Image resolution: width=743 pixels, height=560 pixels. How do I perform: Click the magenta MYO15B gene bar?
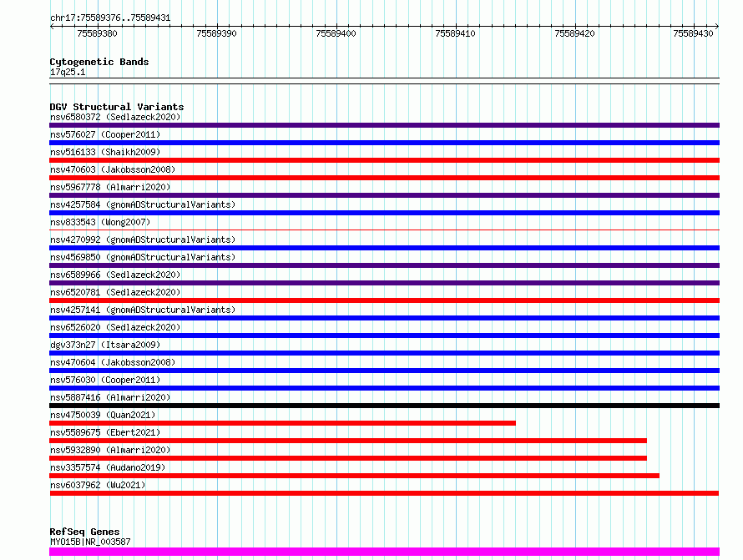[x=384, y=552]
